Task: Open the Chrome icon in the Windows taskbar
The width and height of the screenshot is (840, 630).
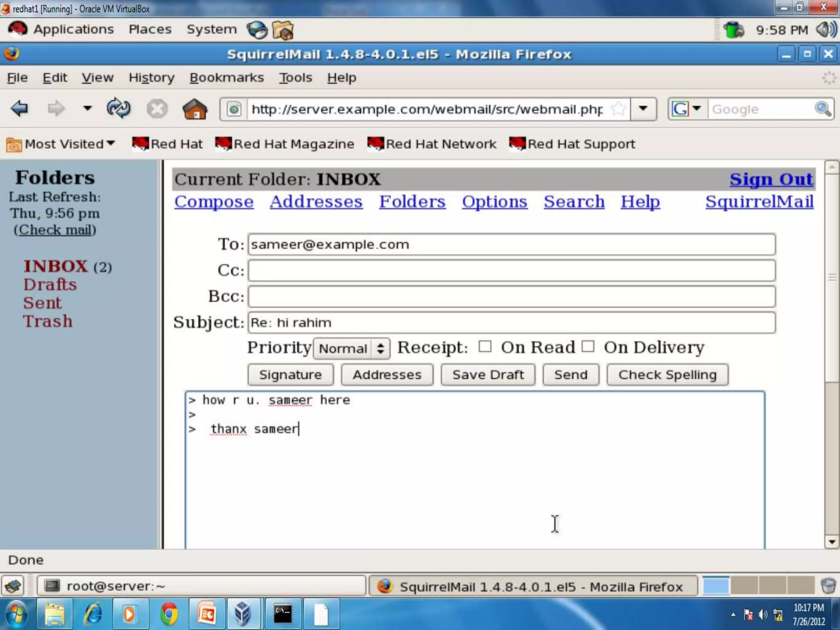Action: 169,614
